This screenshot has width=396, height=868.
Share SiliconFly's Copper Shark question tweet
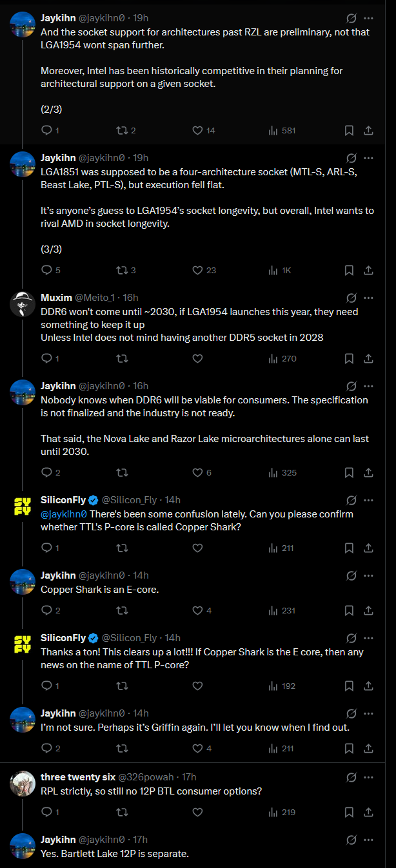tap(368, 548)
